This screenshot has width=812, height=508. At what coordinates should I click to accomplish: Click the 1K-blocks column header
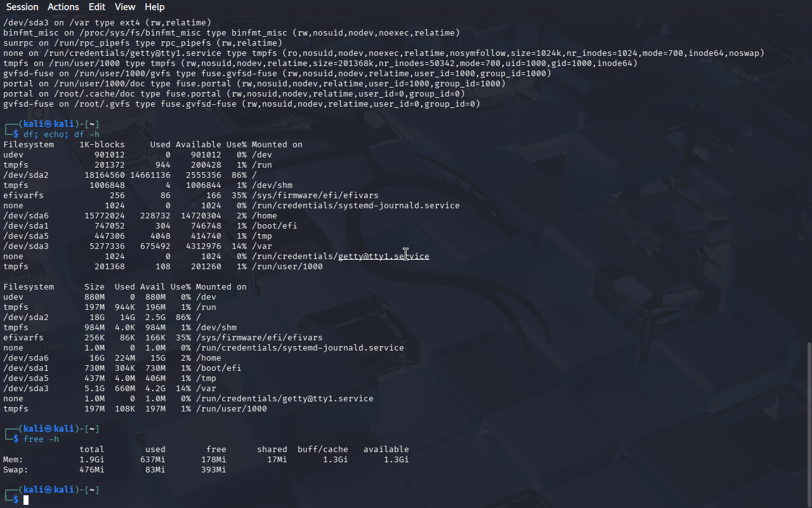click(x=101, y=145)
